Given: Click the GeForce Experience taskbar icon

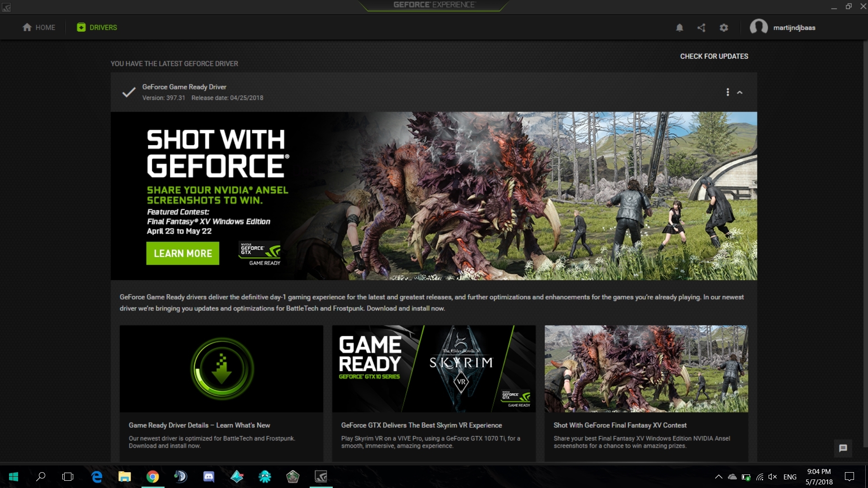Looking at the screenshot, I should [321, 476].
